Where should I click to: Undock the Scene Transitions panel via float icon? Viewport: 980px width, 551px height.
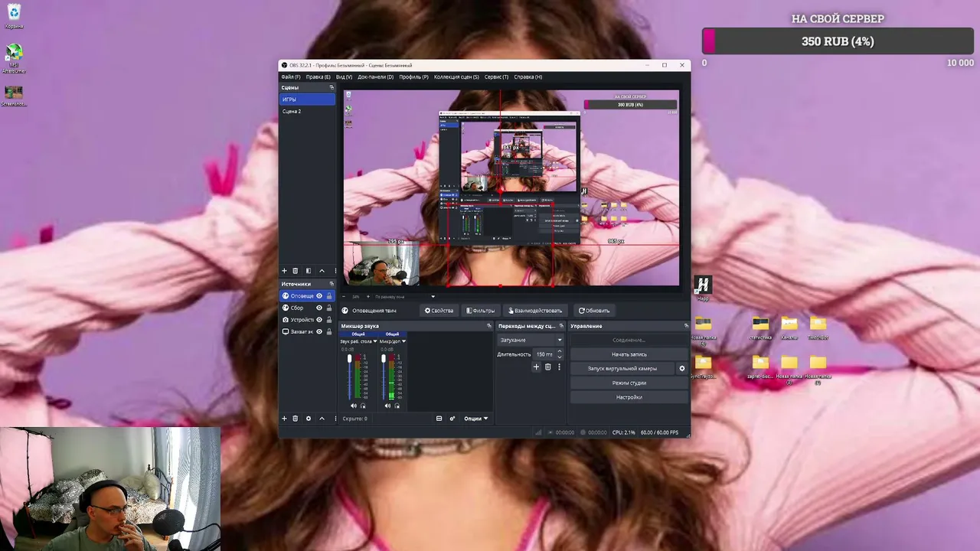tap(561, 326)
